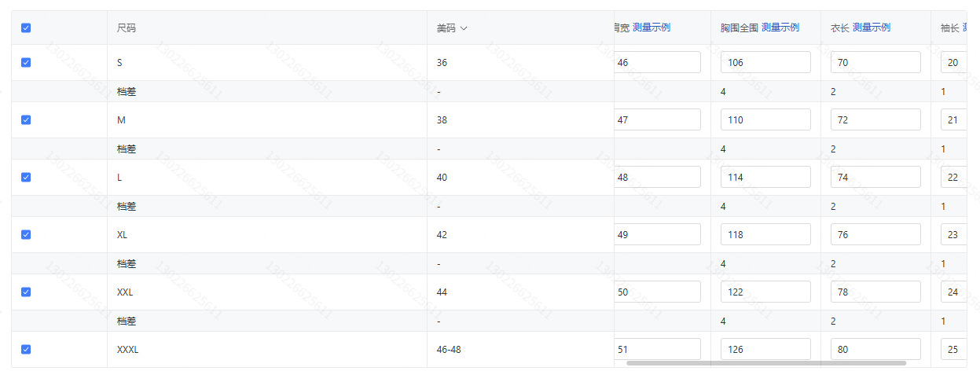Click the shoulder width input showing 48
This screenshot has width=980, height=371.
657,178
